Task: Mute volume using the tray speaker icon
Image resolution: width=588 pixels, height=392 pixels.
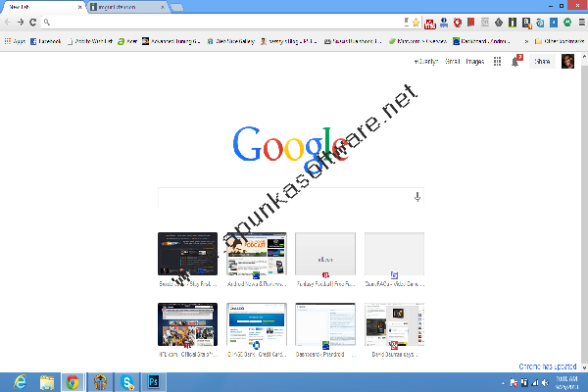Action: [545, 383]
